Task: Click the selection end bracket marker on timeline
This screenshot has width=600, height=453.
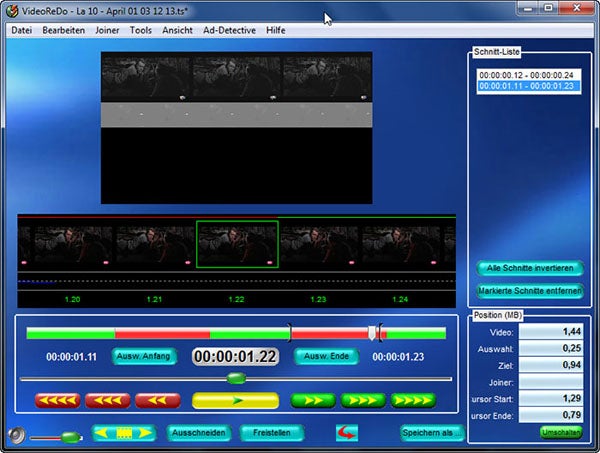Action: point(380,332)
